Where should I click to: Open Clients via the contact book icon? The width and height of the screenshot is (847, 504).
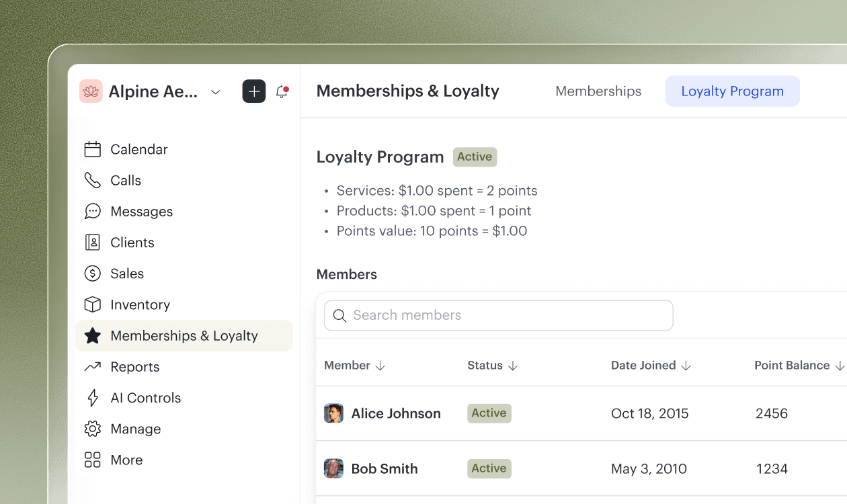pos(92,243)
